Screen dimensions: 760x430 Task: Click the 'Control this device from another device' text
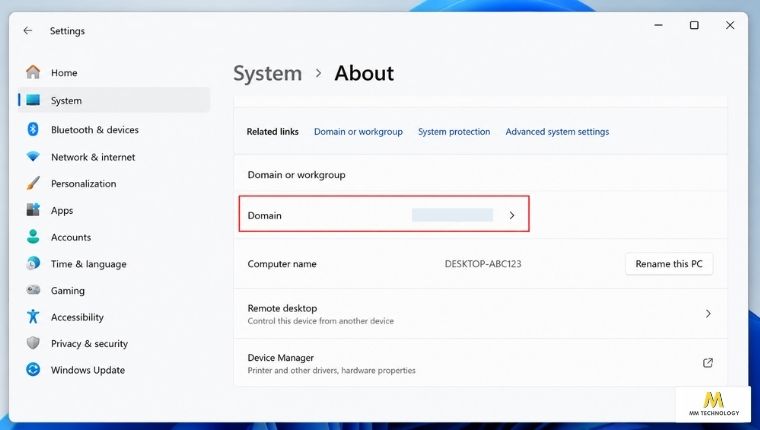[x=320, y=321]
